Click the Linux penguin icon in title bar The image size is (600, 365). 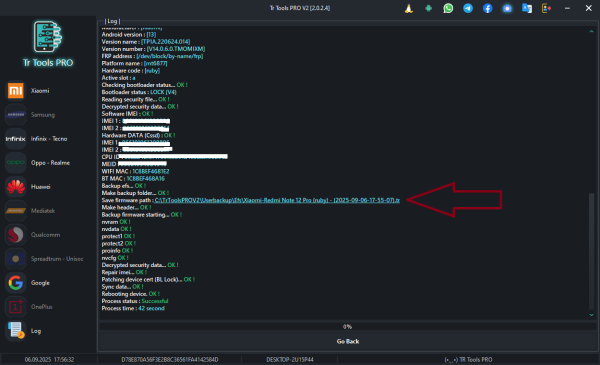409,8
